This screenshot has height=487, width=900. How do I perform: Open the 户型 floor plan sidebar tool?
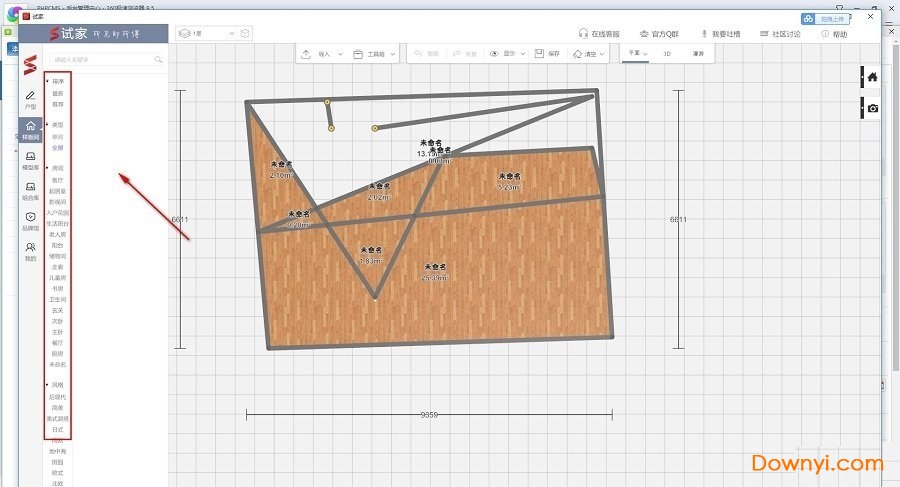[x=31, y=99]
